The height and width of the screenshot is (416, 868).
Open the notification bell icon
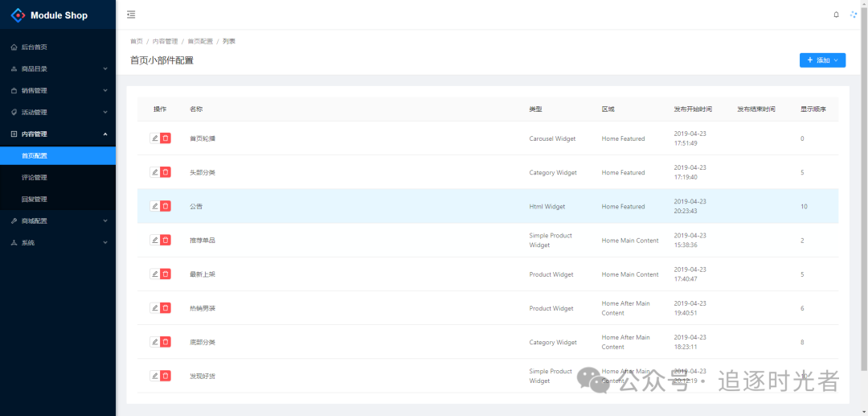tap(837, 14)
